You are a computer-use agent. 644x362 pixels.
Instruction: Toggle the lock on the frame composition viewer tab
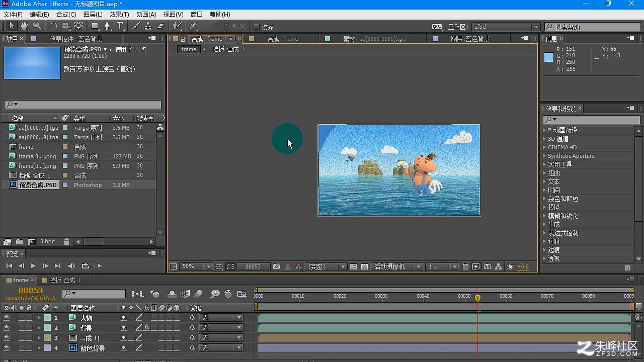pos(183,39)
